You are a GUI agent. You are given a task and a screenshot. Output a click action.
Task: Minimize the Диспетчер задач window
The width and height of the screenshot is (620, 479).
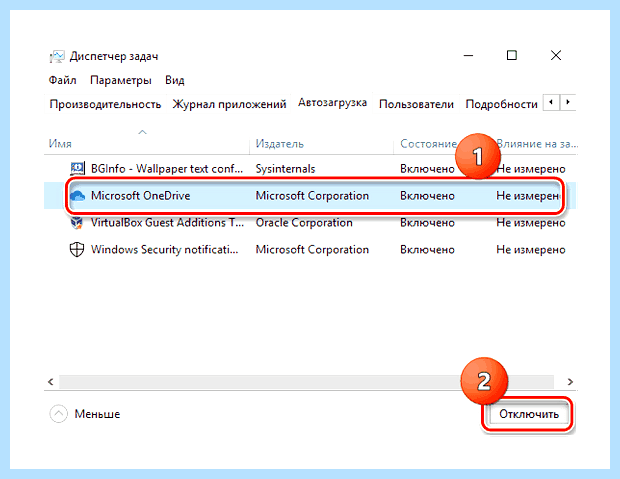tap(469, 55)
